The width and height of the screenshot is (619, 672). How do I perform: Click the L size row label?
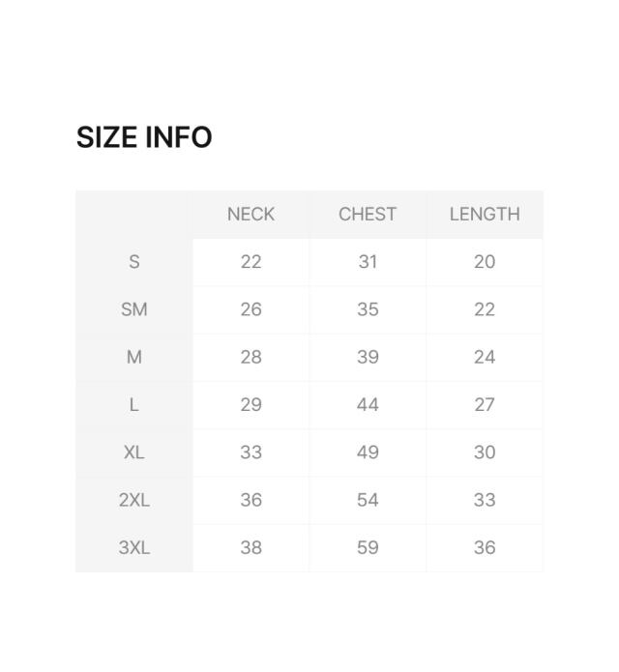click(134, 404)
